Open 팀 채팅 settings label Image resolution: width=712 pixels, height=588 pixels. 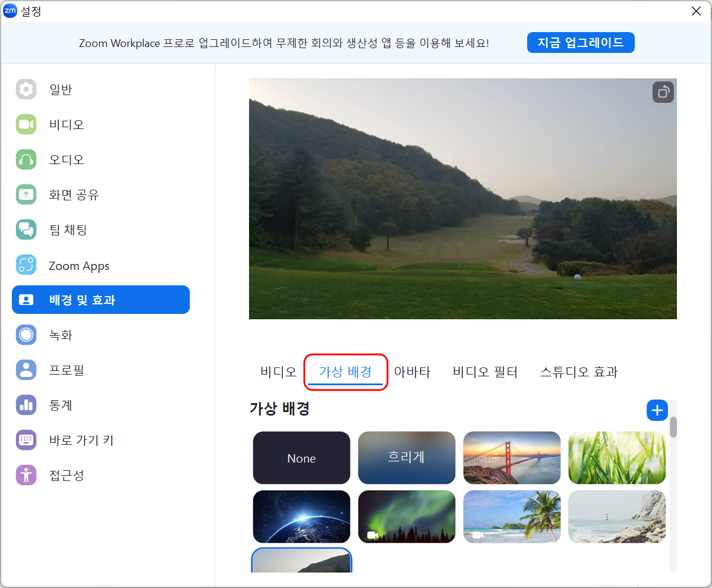coord(68,230)
